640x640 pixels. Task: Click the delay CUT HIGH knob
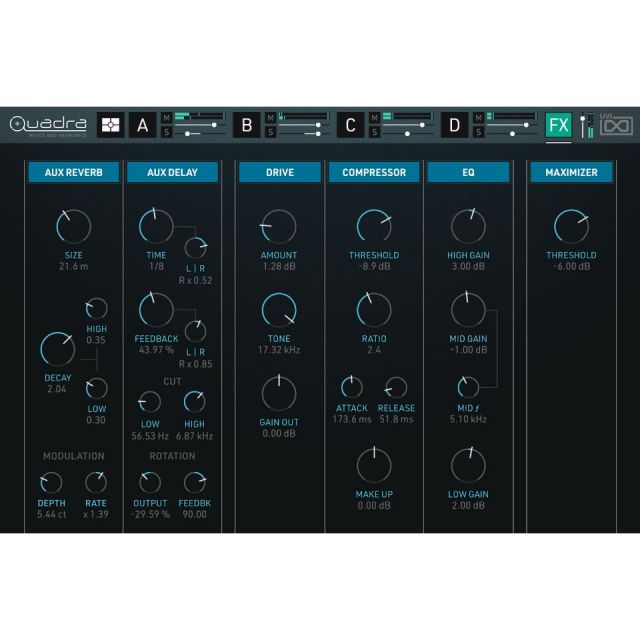pos(194,402)
